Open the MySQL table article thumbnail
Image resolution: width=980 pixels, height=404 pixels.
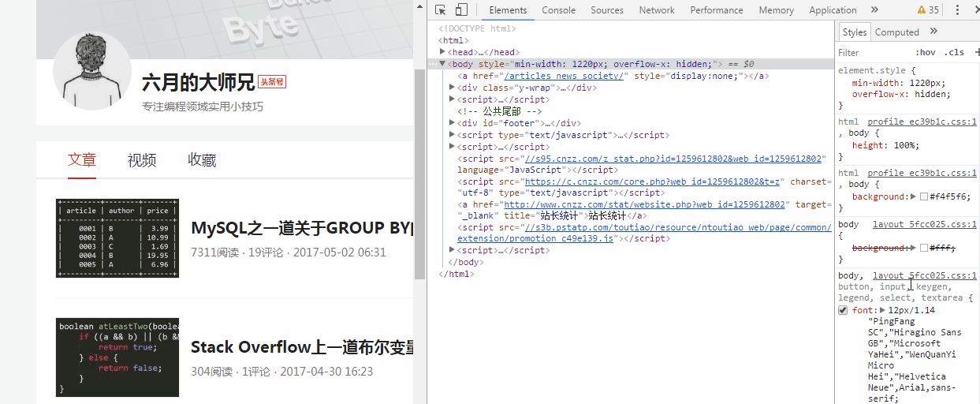tap(117, 238)
